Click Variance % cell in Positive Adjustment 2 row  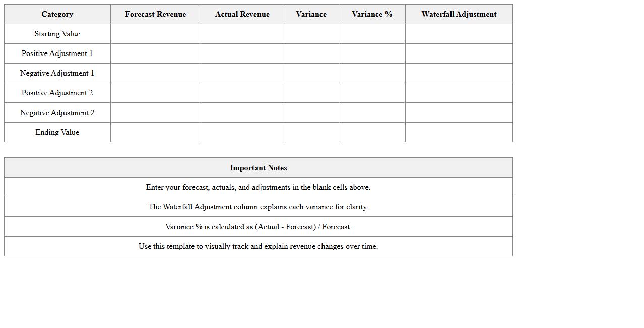pos(372,93)
